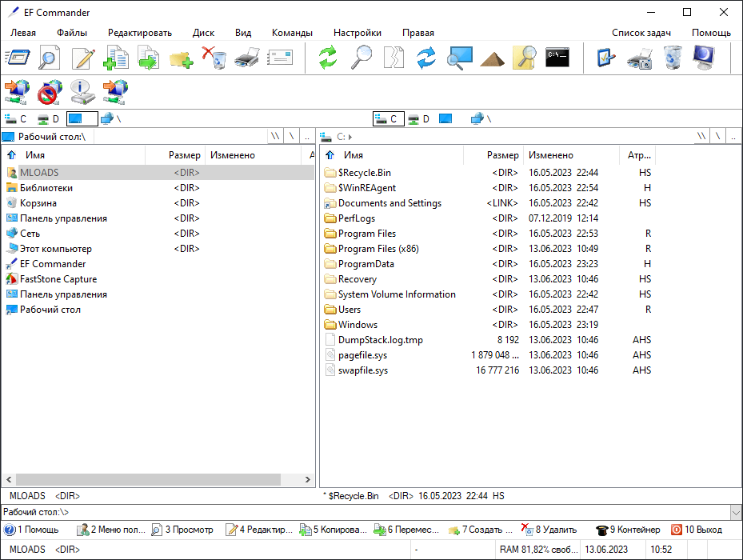Viewport: 743px width, 560px height.
Task: Open the Команды menu
Action: click(x=292, y=33)
